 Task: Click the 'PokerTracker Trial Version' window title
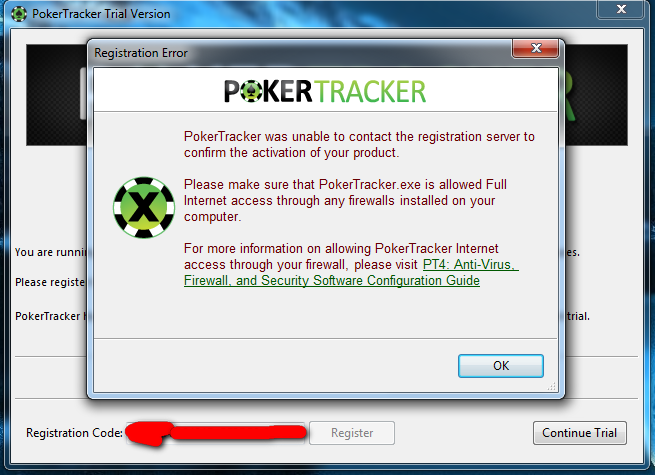[101, 14]
